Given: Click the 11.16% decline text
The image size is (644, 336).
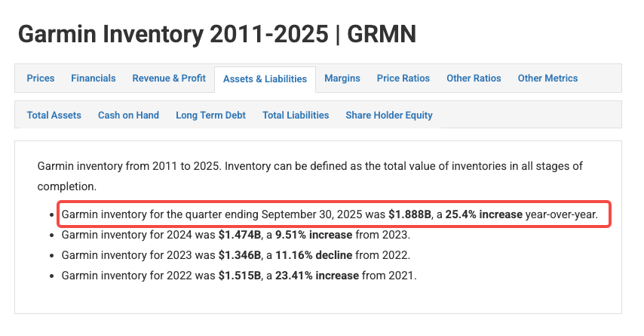Looking at the screenshot, I should 308,255.
